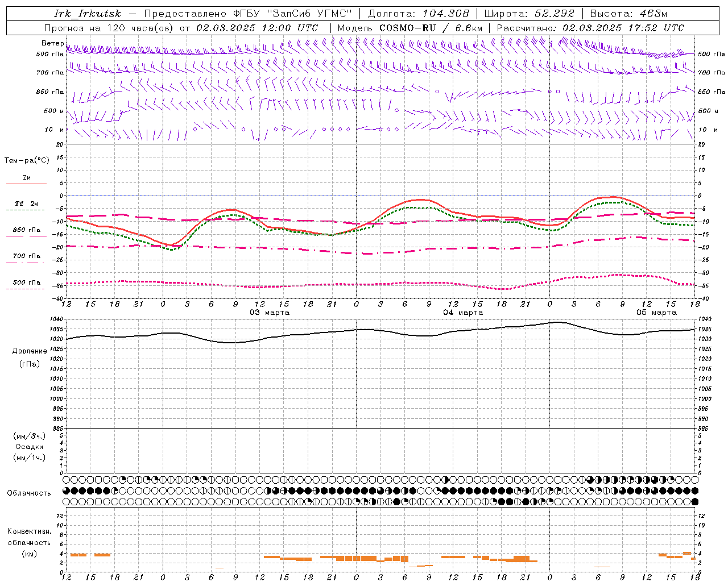Click the Долгота: 104.308 value
Screen dimensions: 728x582
click(x=419, y=14)
